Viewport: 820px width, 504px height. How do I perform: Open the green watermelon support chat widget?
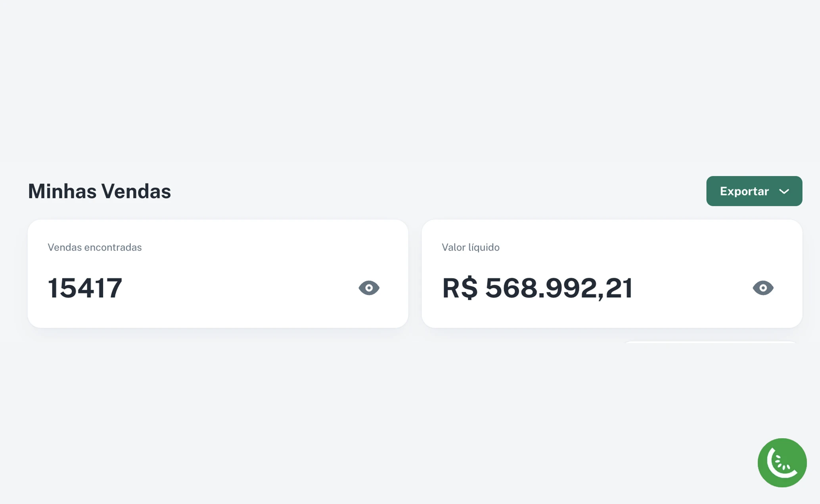coord(782,462)
